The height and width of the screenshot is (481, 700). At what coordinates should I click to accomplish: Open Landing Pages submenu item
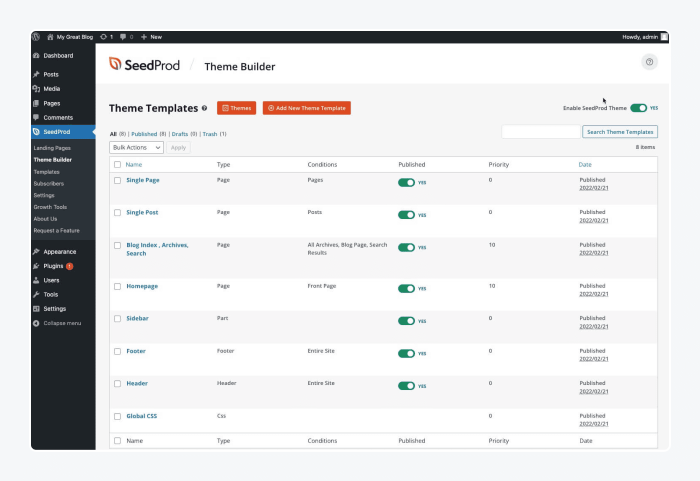click(x=52, y=148)
